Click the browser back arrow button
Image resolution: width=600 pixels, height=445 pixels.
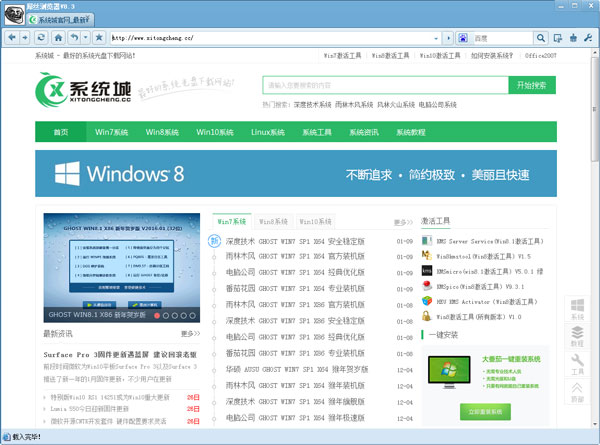[x=12, y=37]
